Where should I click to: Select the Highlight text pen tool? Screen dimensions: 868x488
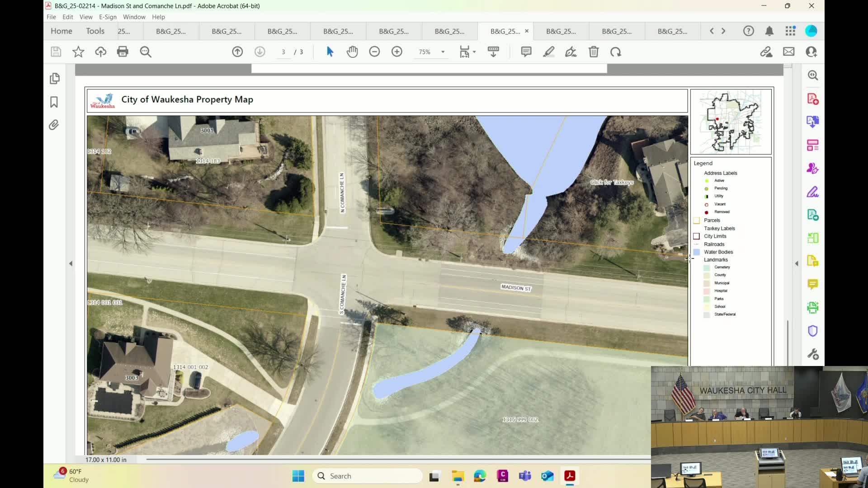tap(548, 52)
